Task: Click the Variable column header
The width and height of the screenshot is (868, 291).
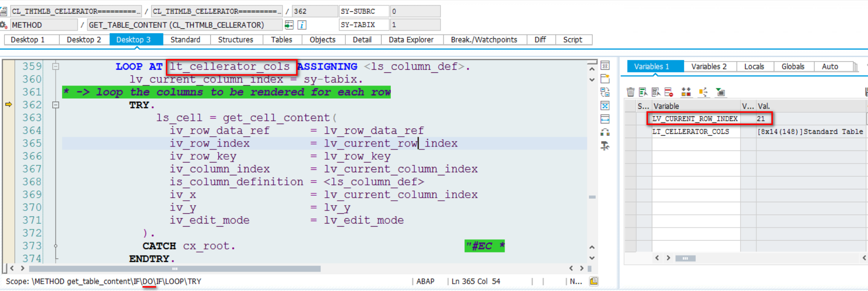Action: click(696, 106)
